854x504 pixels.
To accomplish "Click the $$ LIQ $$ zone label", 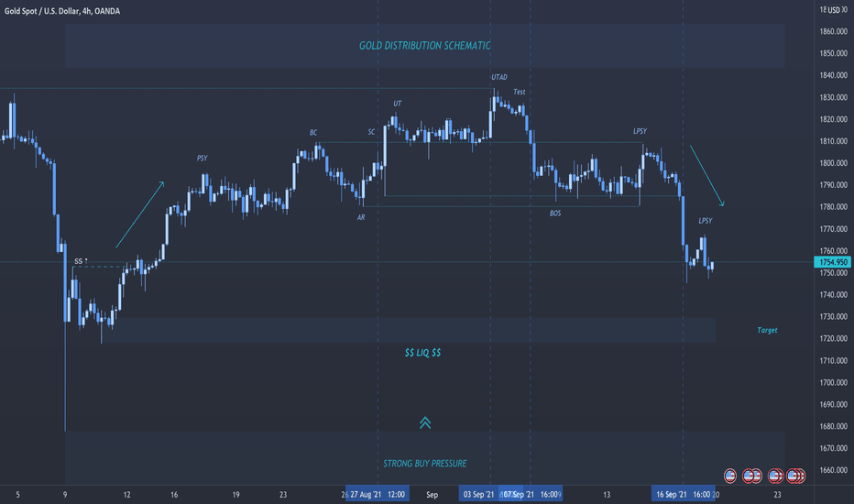I will coord(422,353).
